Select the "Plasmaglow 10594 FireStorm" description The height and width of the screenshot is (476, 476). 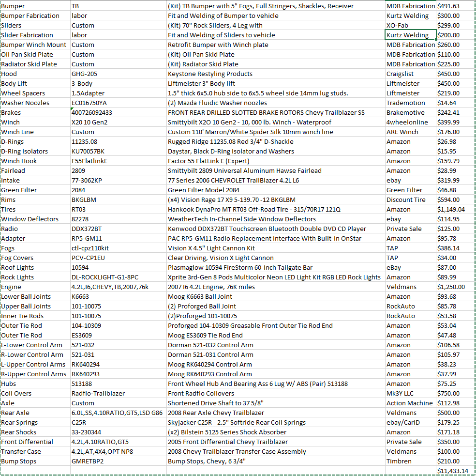[276, 267]
